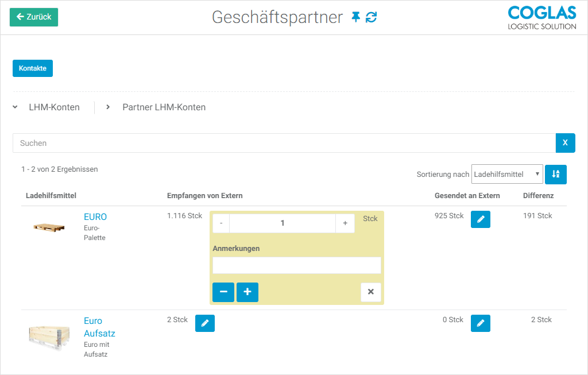Edit Euro Aufsatz Gesendet an Extern amount

(x=481, y=323)
